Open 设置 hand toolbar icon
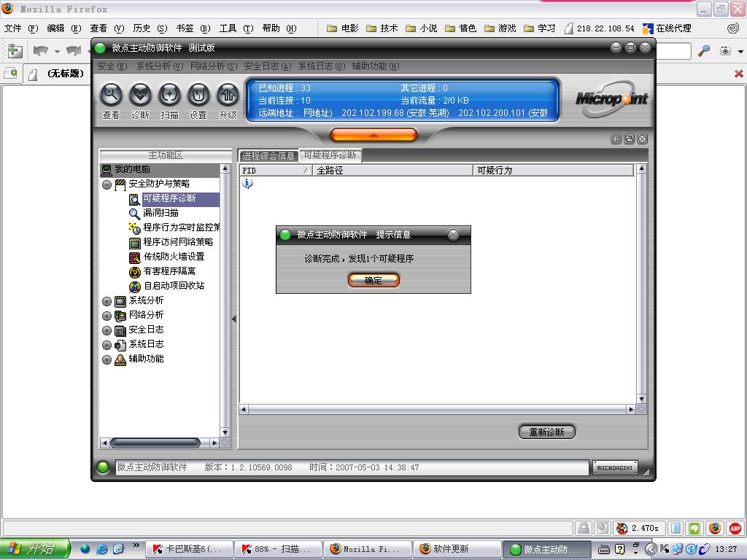 tap(198, 96)
